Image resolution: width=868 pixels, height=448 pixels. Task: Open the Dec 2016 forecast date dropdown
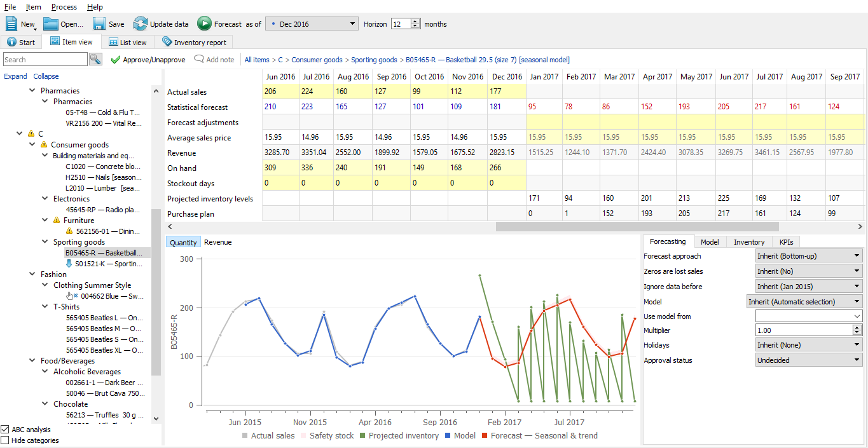click(x=353, y=23)
